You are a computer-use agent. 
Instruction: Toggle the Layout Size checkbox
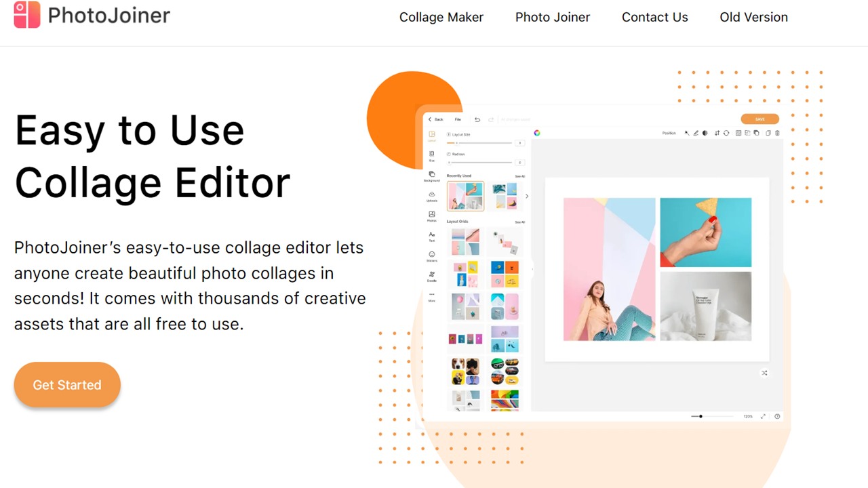[x=449, y=134]
